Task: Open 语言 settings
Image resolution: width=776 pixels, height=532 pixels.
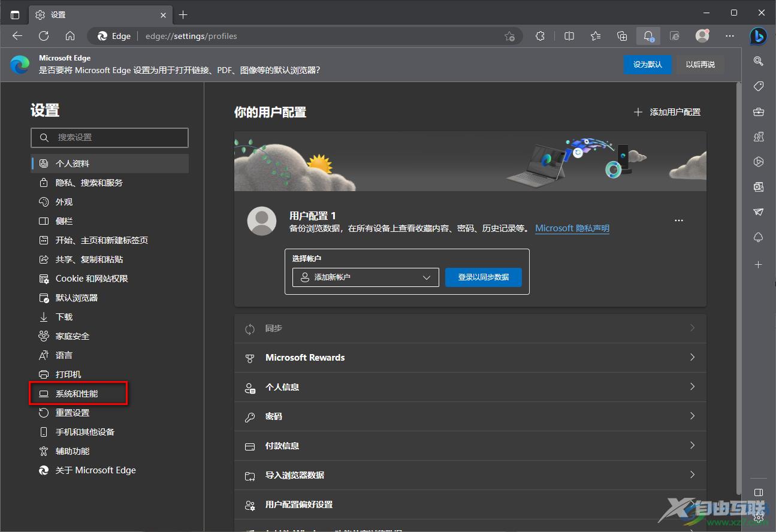Action: coord(110,355)
